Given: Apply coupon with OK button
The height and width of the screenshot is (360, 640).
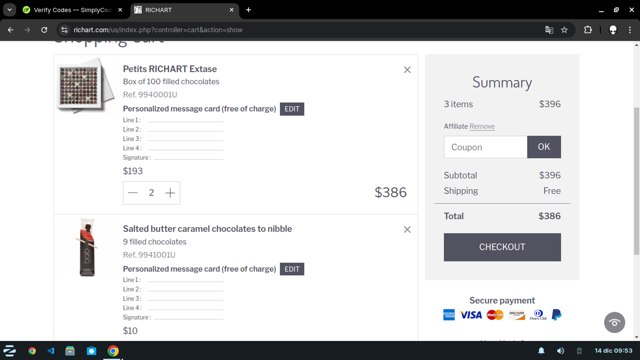Looking at the screenshot, I should pos(544,147).
